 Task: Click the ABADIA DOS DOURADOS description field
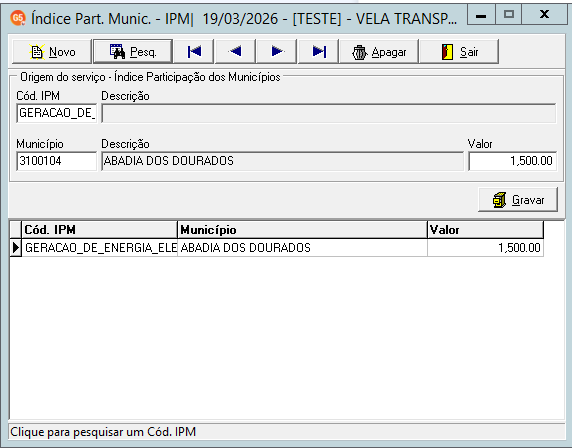tap(282, 161)
